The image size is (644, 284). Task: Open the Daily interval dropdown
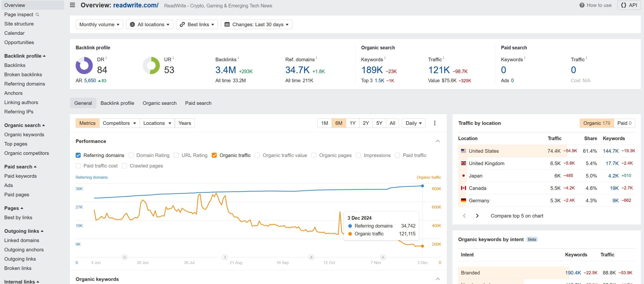click(x=414, y=123)
